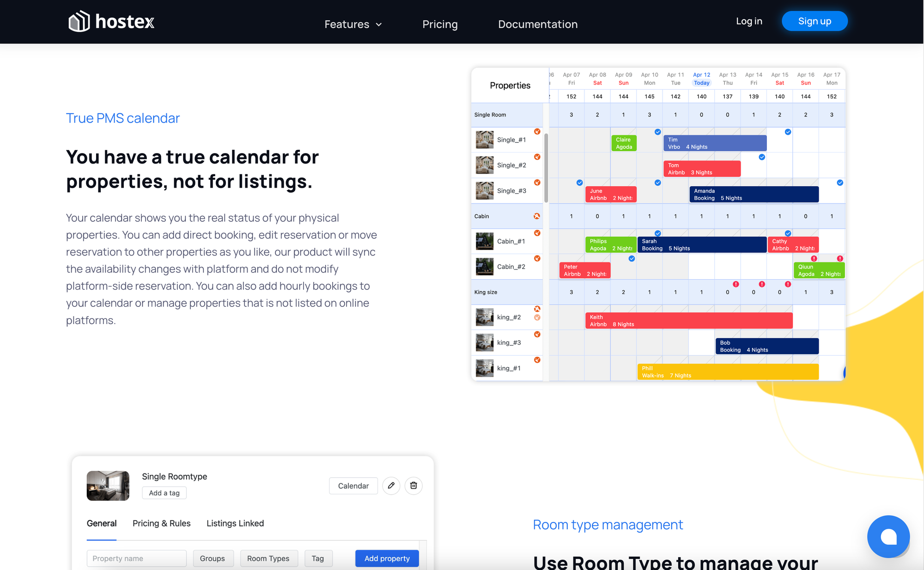
Task: Open the Room Types filter dropdown
Action: 268,558
